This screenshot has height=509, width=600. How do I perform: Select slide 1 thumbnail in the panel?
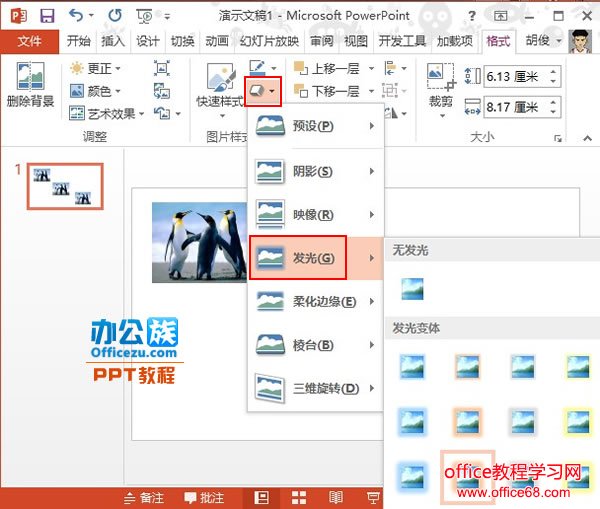pyautogui.click(x=65, y=186)
